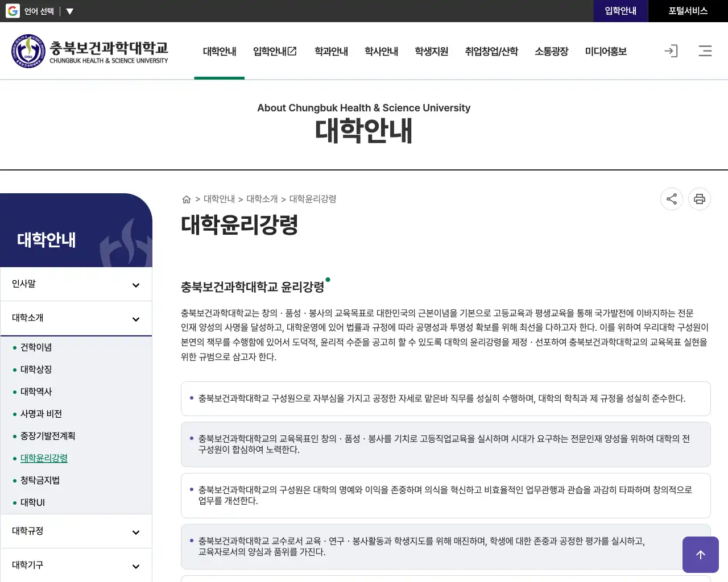Open the 건학이념 sidebar link
728x582 pixels.
click(36, 347)
